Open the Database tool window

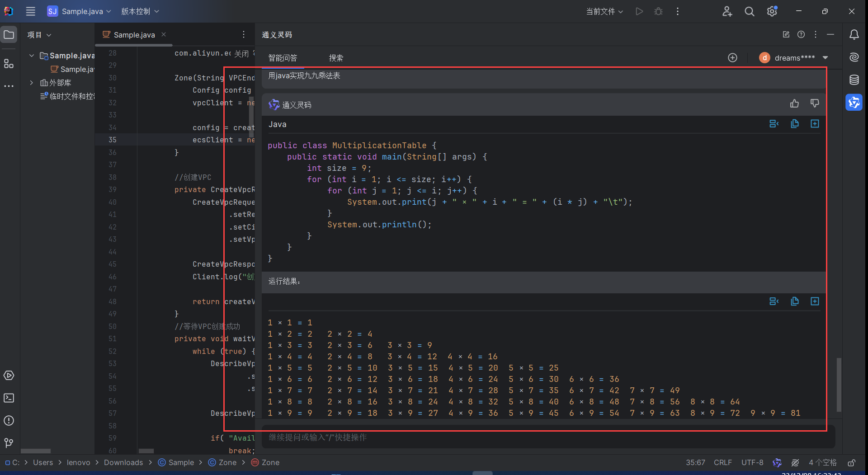click(854, 80)
